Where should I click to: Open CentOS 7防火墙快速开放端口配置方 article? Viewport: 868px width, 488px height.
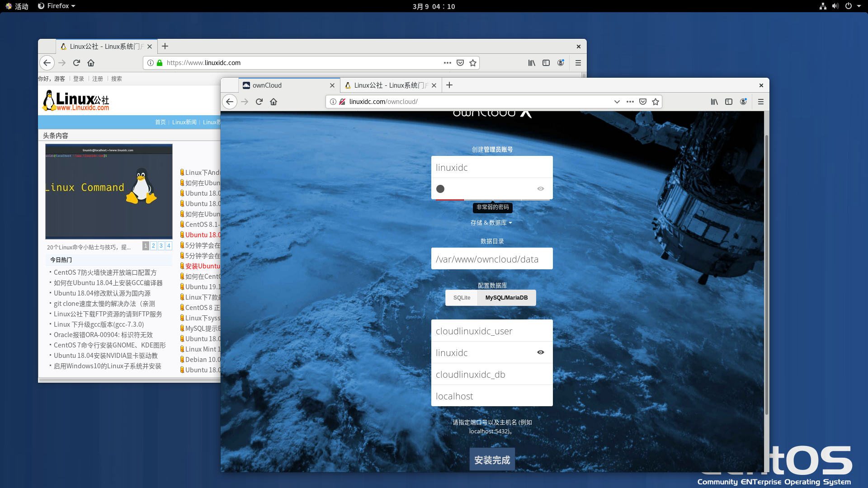[x=105, y=272]
